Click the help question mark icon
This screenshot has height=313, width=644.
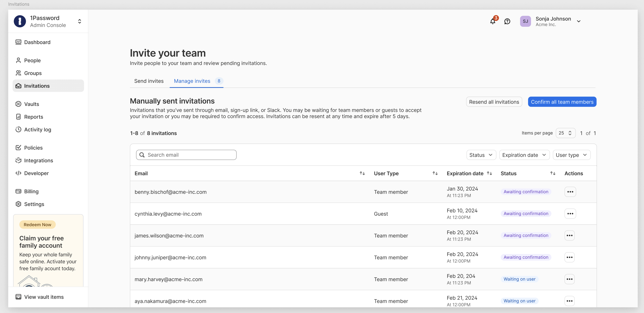tap(507, 21)
